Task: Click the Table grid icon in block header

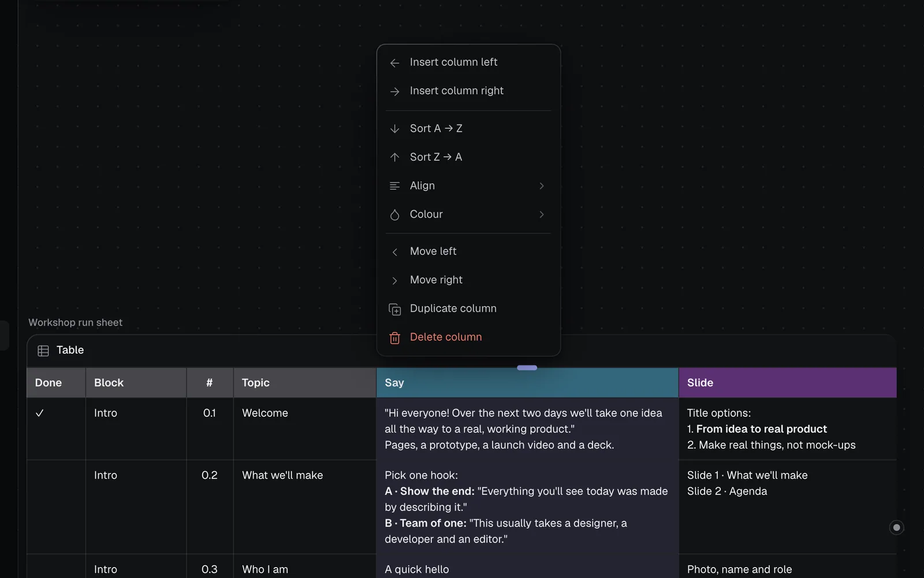Action: tap(43, 350)
